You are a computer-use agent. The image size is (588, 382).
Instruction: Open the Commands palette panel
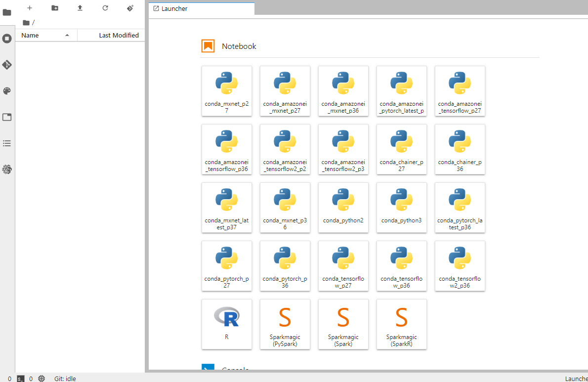pos(7,91)
